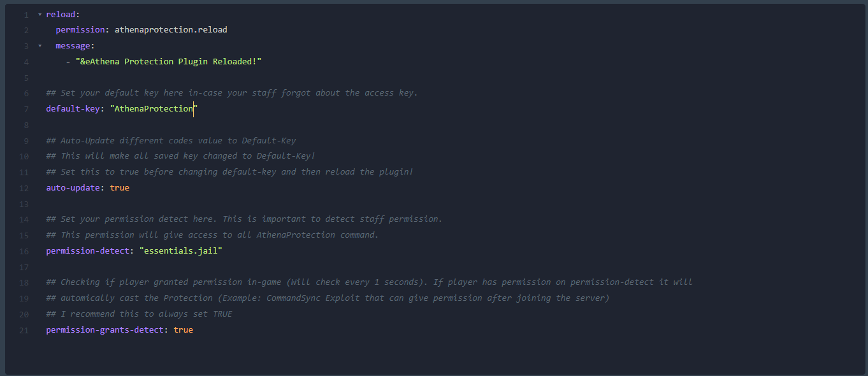Click line number 12 in the gutter
Screen dimensions: 868x376
coord(24,188)
